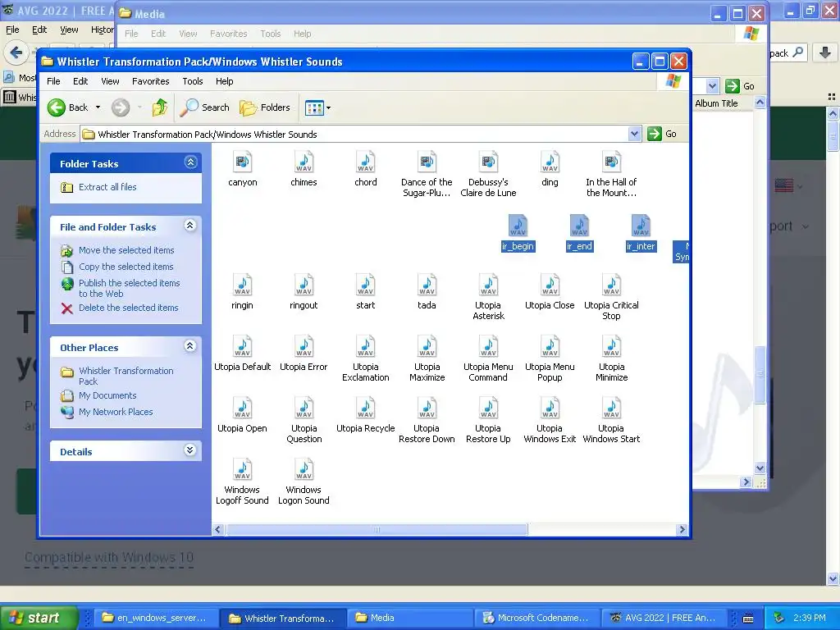Open the Tools menu in Whistler window
Screen dimensions: 840x630
192,81
